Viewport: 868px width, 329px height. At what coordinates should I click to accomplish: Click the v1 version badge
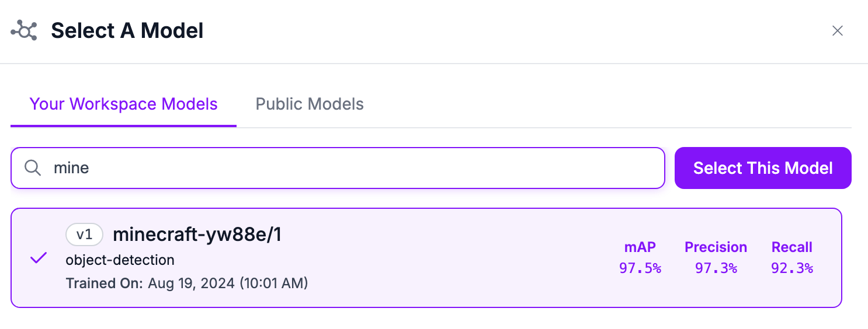84,235
